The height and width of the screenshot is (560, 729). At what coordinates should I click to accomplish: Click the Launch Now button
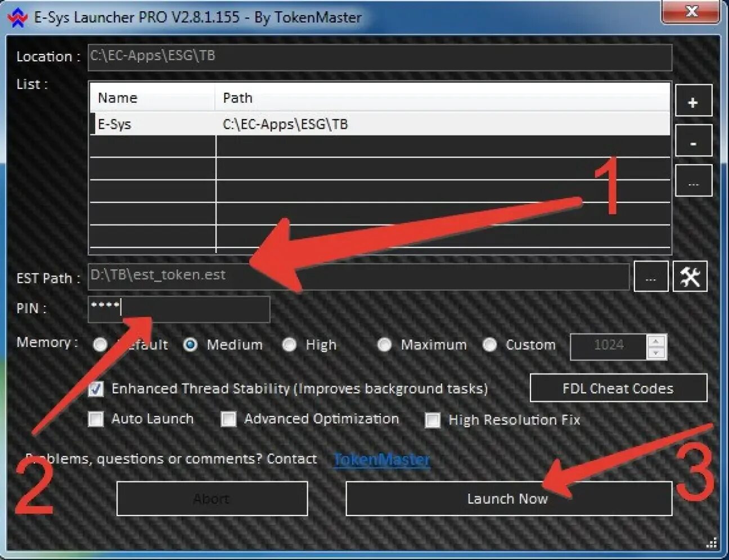pyautogui.click(x=508, y=499)
